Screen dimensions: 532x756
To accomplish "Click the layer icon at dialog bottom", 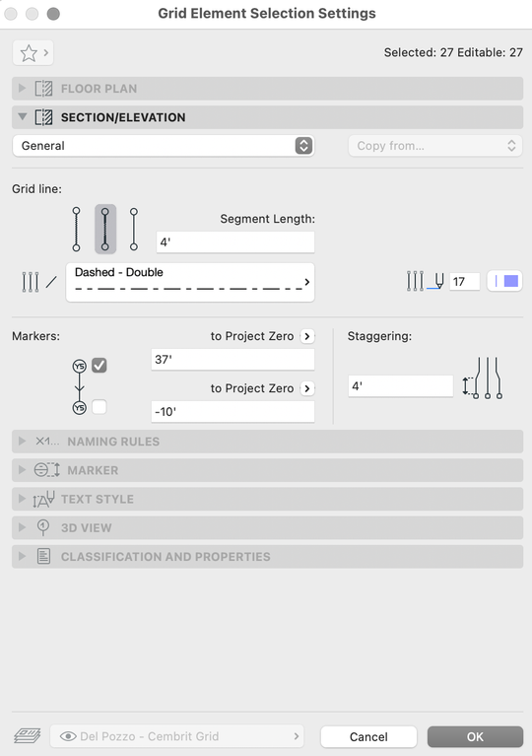I will [27, 736].
